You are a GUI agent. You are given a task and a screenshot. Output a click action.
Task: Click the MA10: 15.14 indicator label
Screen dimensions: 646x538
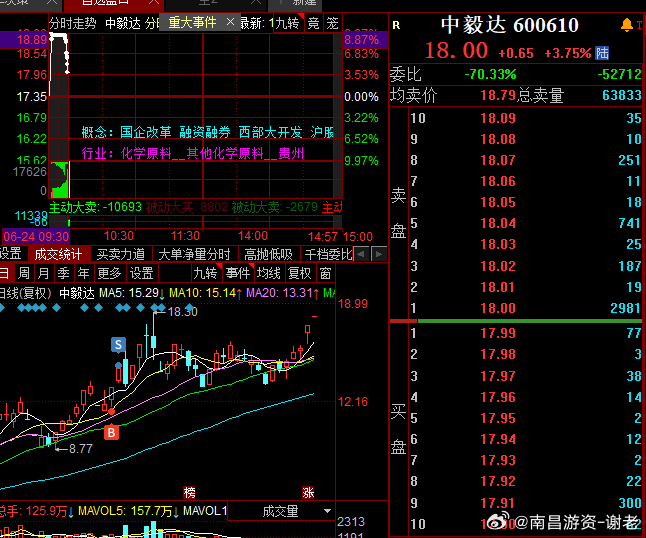202,293
